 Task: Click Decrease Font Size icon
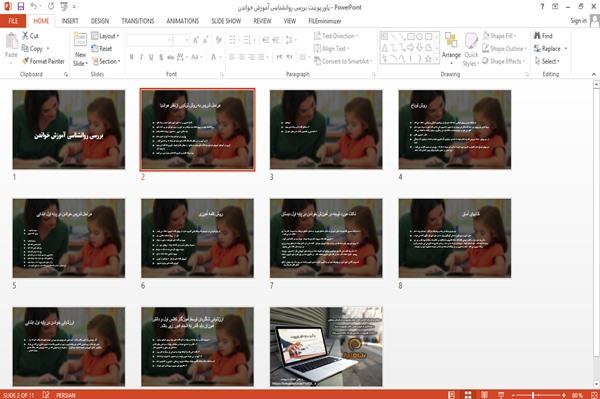click(x=206, y=39)
